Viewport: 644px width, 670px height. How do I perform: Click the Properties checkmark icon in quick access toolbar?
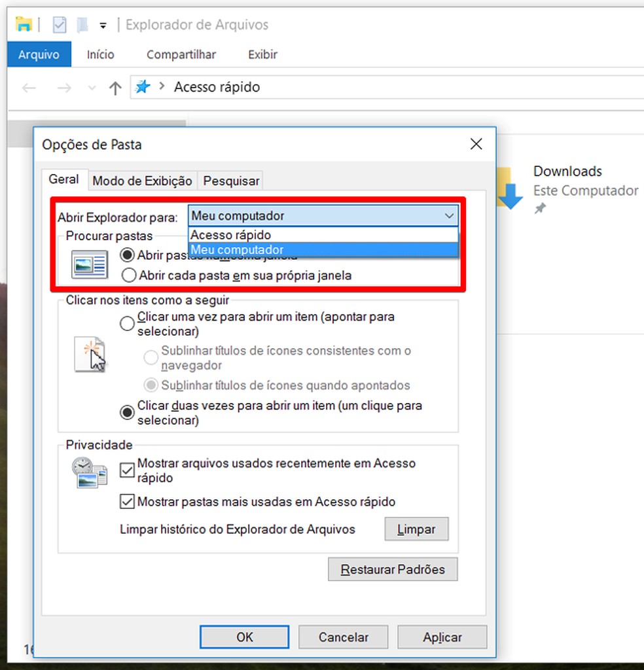[60, 25]
